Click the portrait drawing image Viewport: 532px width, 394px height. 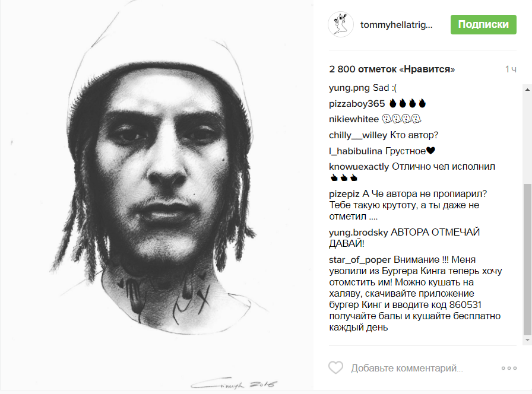point(156,195)
